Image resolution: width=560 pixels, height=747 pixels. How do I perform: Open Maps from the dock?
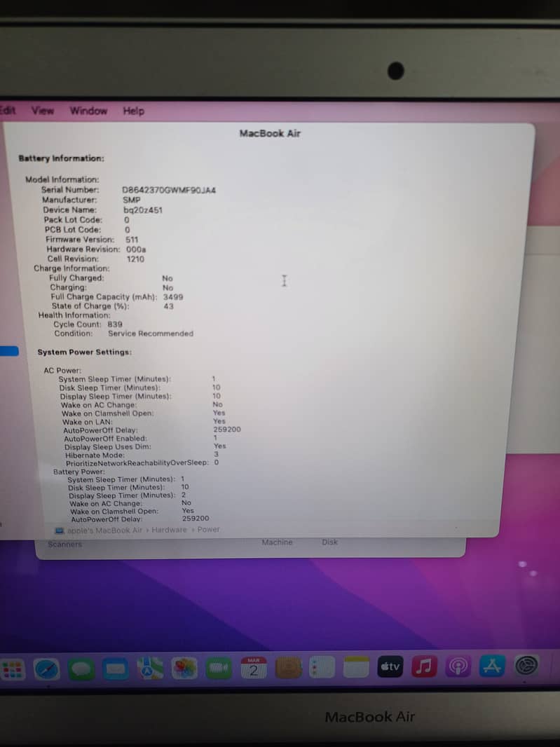coord(150,669)
